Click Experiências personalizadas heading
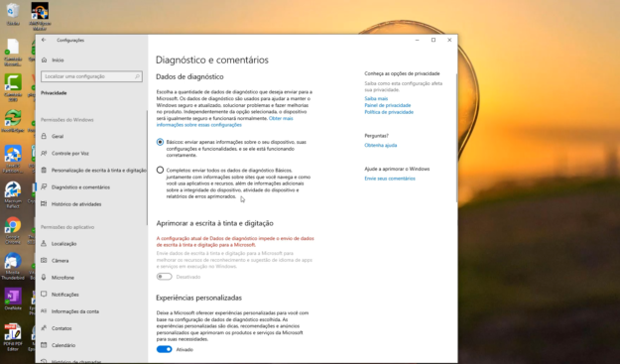Screen dimensions: 620x364 [x=198, y=298]
